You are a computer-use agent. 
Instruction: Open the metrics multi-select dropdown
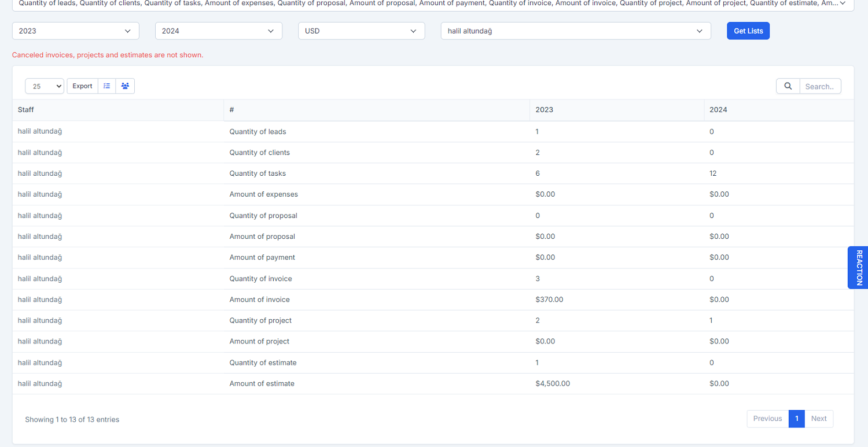(433, 3)
